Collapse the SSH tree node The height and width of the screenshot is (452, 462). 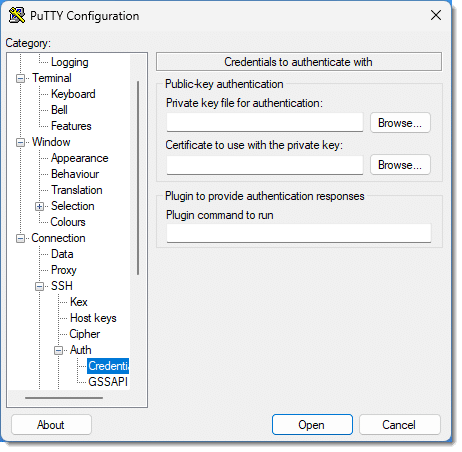(x=39, y=287)
